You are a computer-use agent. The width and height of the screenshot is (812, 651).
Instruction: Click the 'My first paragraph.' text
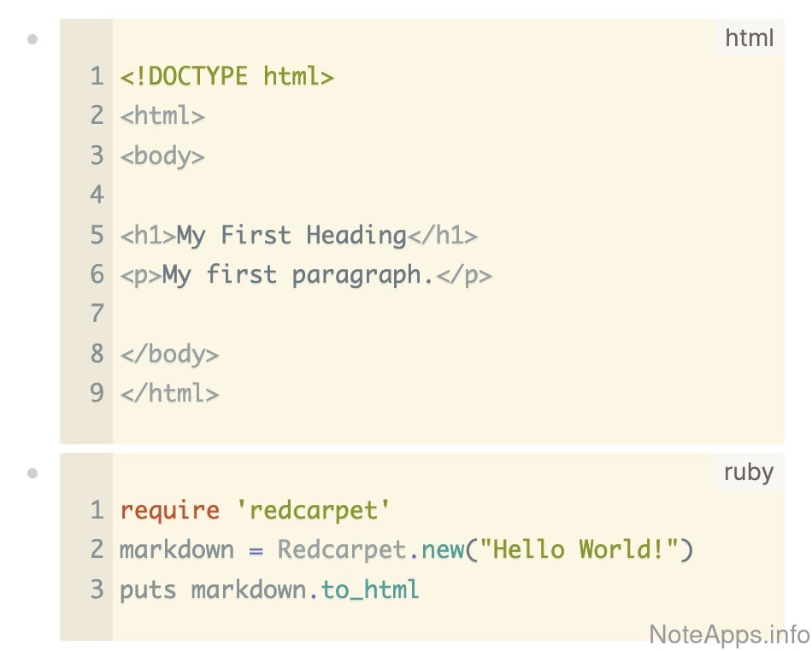(x=298, y=274)
